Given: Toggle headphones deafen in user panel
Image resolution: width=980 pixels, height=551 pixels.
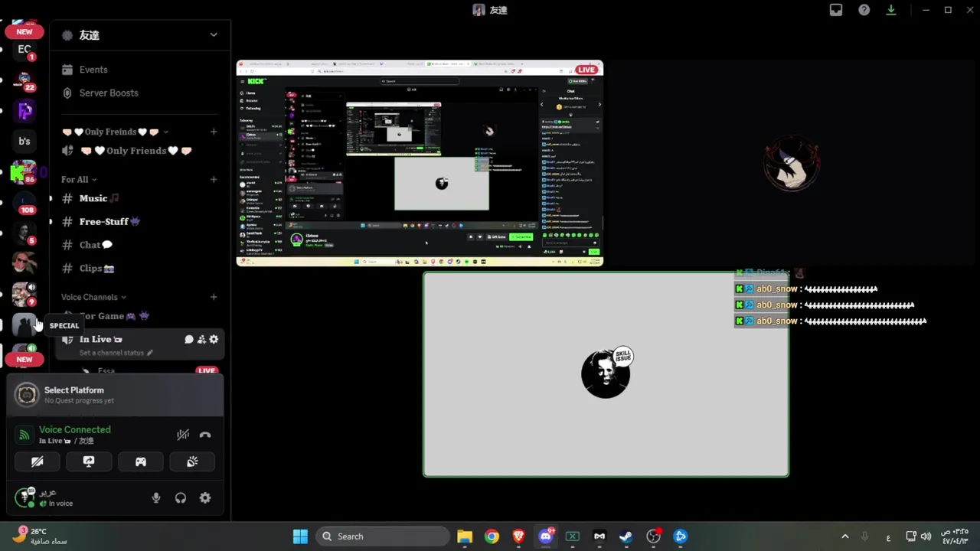Looking at the screenshot, I should point(181,497).
